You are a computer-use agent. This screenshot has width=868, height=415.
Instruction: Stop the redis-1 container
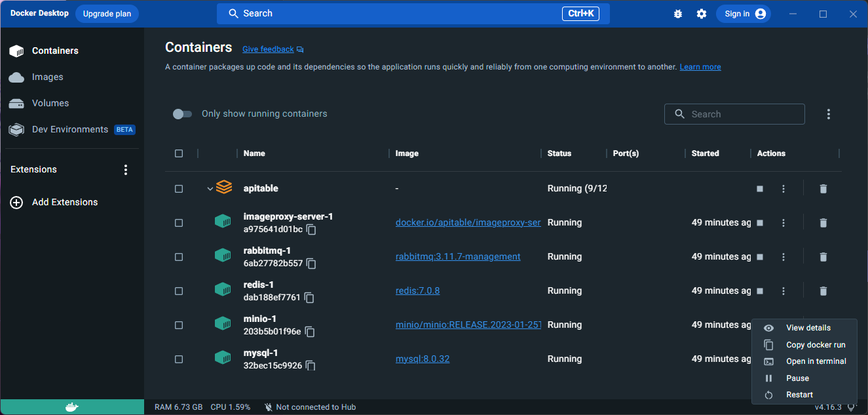click(x=760, y=291)
